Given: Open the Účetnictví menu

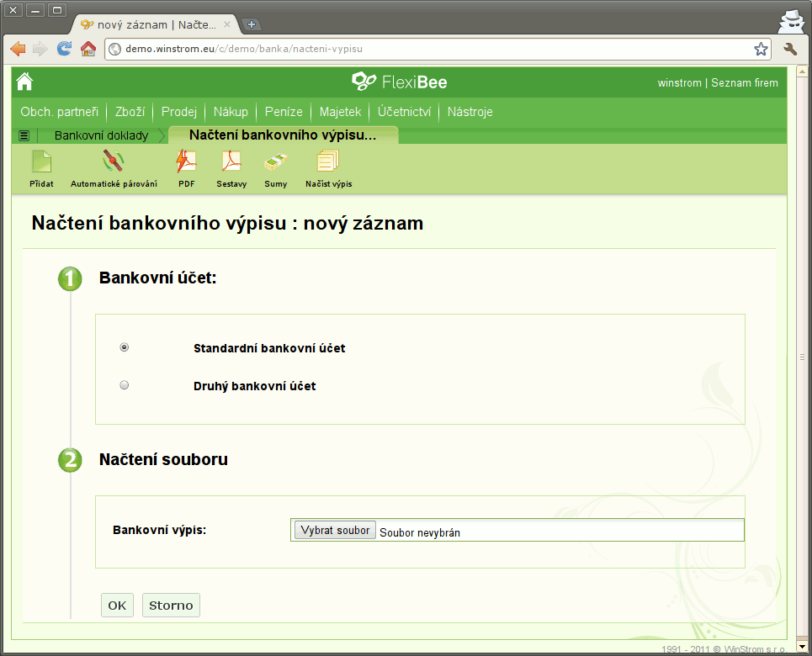Looking at the screenshot, I should coord(404,112).
